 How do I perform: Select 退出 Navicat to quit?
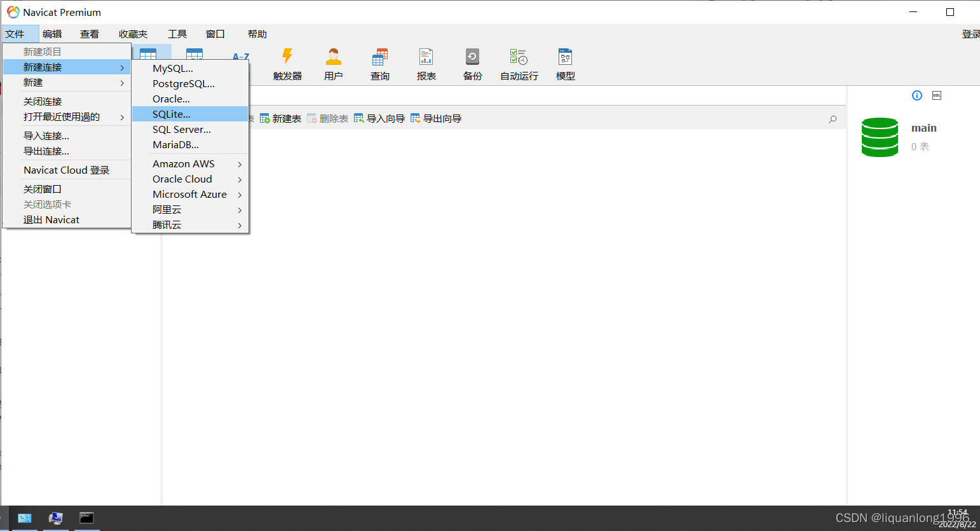(x=51, y=219)
